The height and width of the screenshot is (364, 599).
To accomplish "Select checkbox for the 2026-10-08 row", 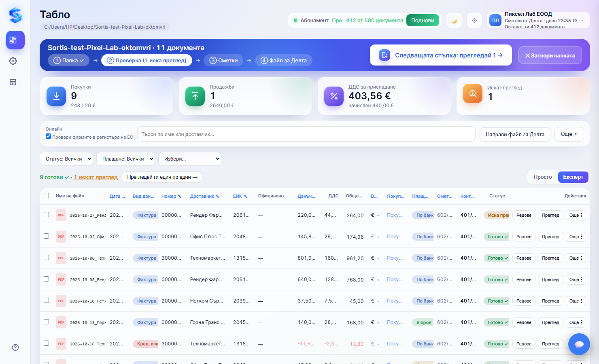I will [x=47, y=279].
